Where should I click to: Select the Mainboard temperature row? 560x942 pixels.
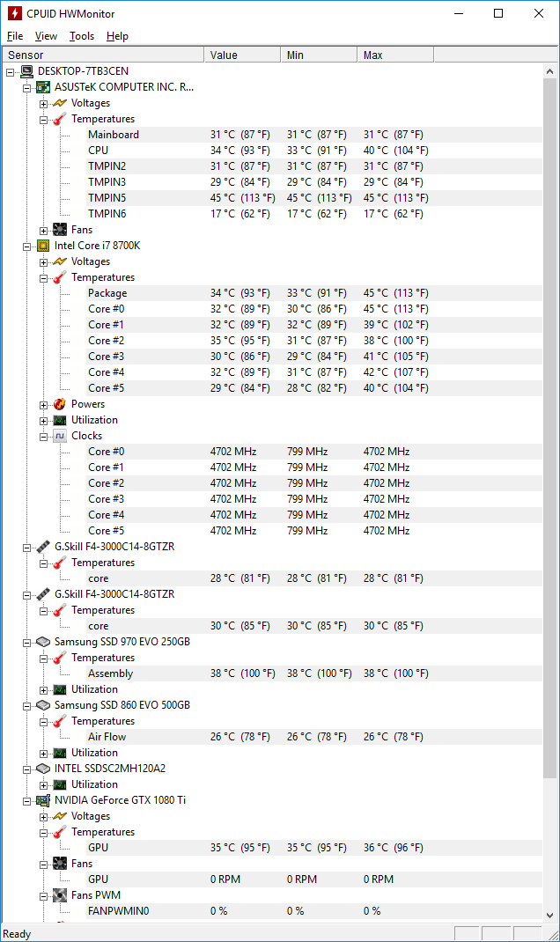(313, 135)
